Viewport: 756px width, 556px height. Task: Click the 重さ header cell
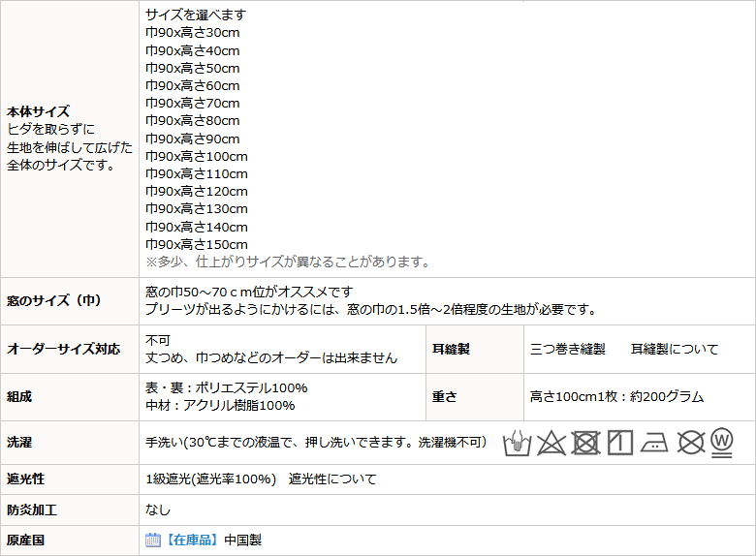444,396
